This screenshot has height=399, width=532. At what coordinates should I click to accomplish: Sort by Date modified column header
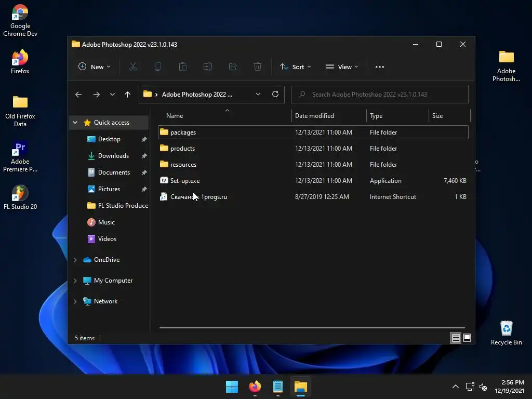pos(314,116)
